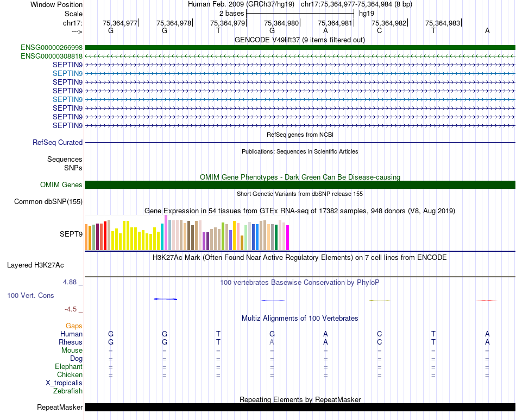The width and height of the screenshot is (516, 420).
Task: Click the Rhesus species label
Action: (71, 342)
